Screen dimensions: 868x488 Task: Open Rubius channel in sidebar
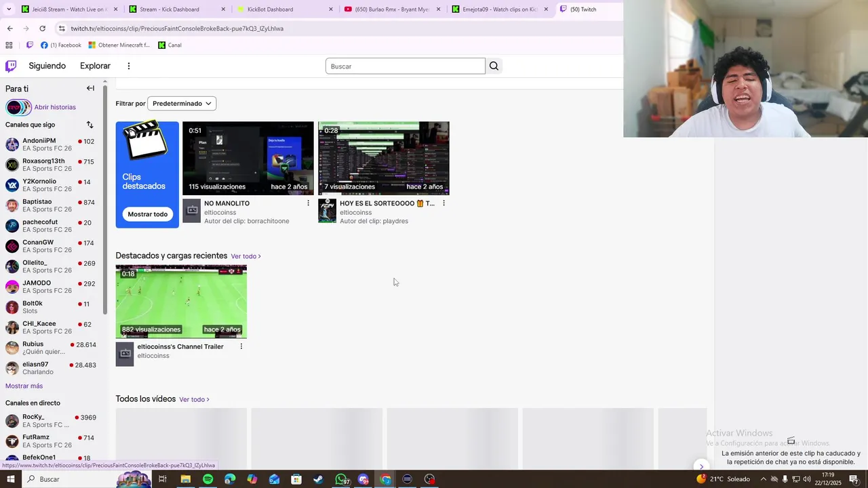click(50, 348)
